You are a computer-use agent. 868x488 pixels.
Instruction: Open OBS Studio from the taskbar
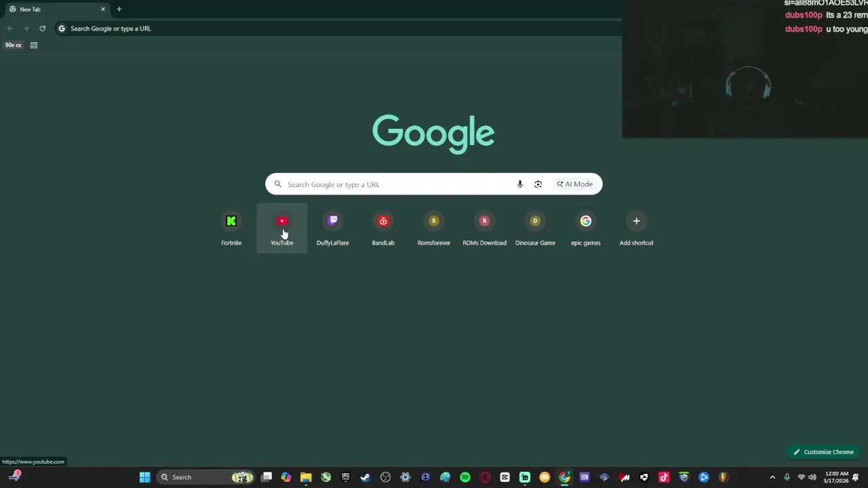click(386, 477)
